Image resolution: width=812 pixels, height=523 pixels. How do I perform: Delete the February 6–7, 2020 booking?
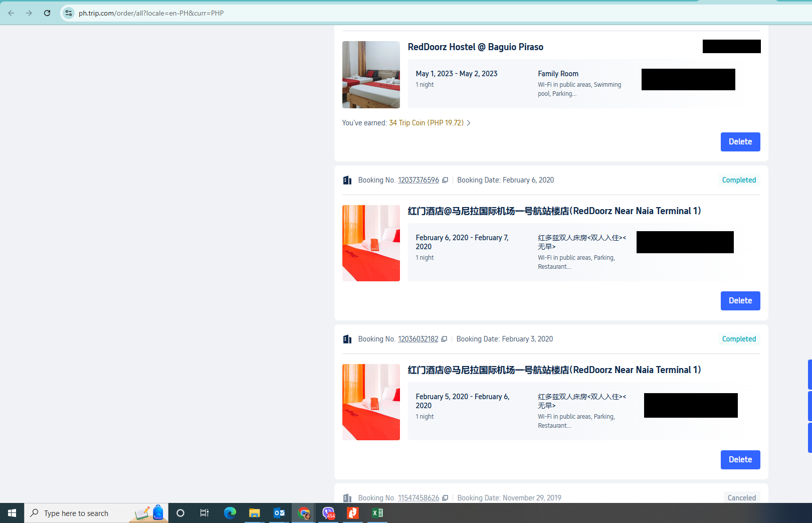[740, 301]
